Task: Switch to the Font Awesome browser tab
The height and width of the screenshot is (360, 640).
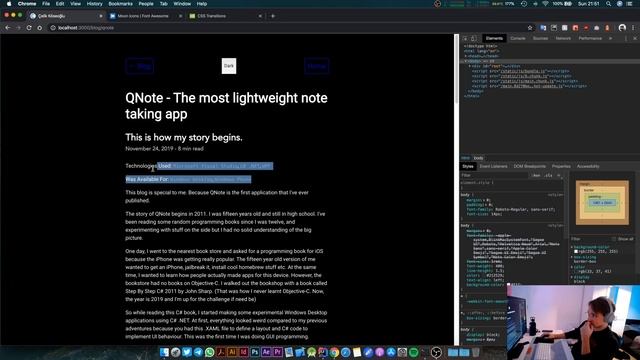Action: point(145,16)
